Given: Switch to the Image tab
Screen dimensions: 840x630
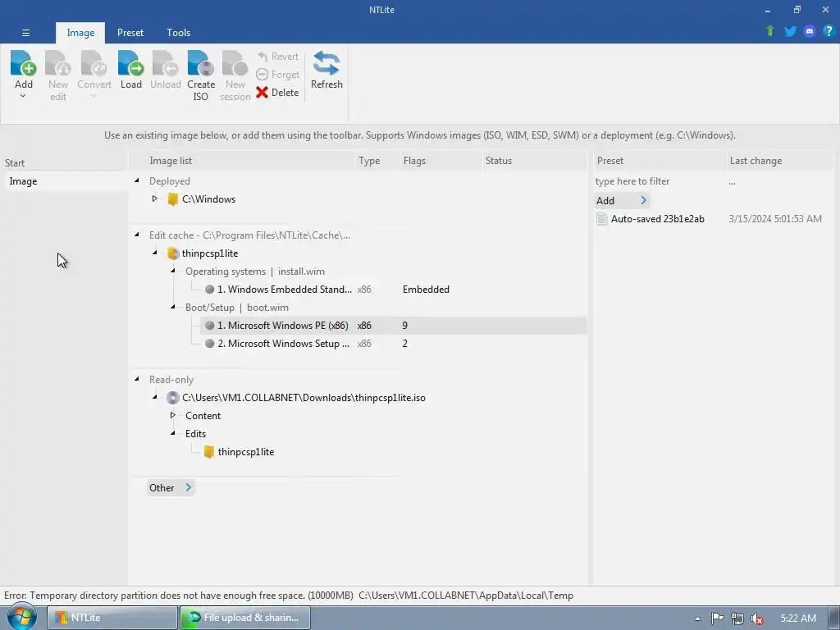Looking at the screenshot, I should 80,33.
